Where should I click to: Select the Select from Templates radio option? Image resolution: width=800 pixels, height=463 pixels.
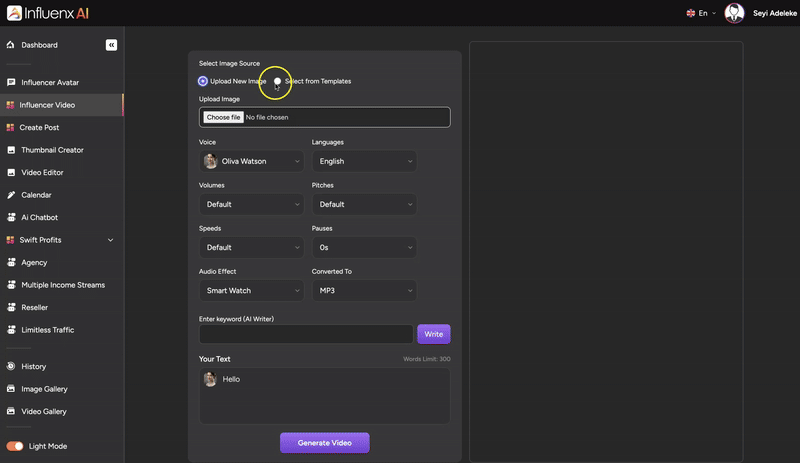278,81
